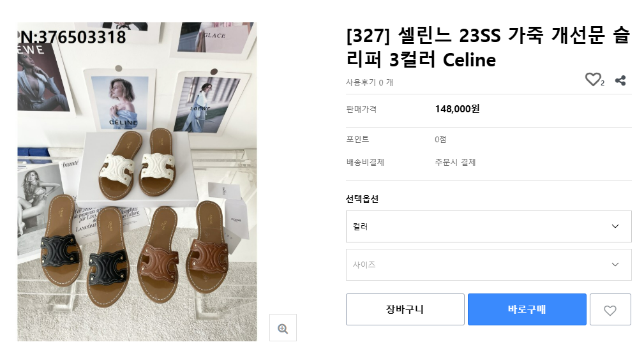Open the image zoom magnifier
The image size is (644, 356).
tap(283, 328)
